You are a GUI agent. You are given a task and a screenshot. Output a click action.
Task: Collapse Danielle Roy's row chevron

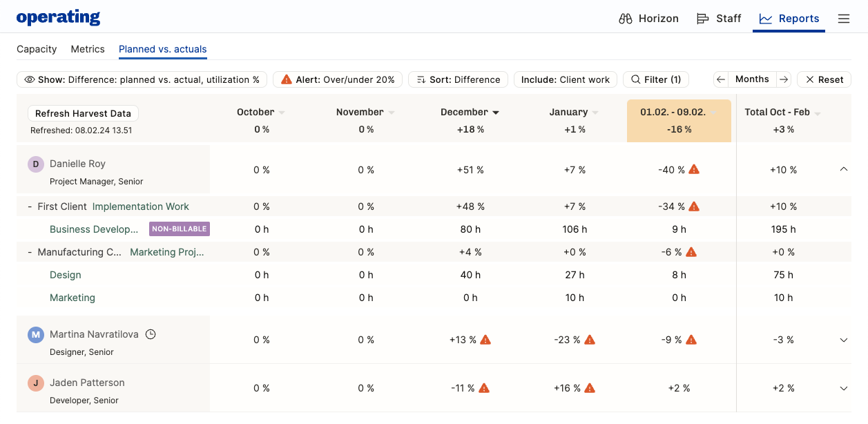[843, 169]
